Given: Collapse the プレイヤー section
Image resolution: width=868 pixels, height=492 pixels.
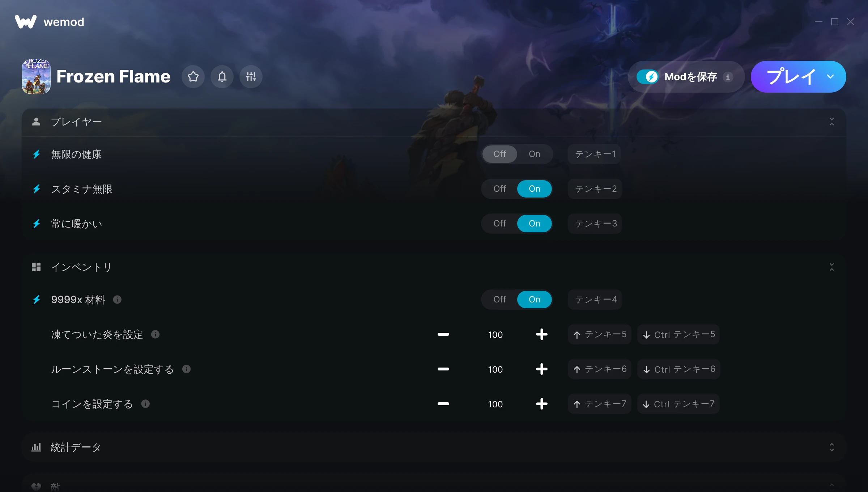Looking at the screenshot, I should [831, 122].
